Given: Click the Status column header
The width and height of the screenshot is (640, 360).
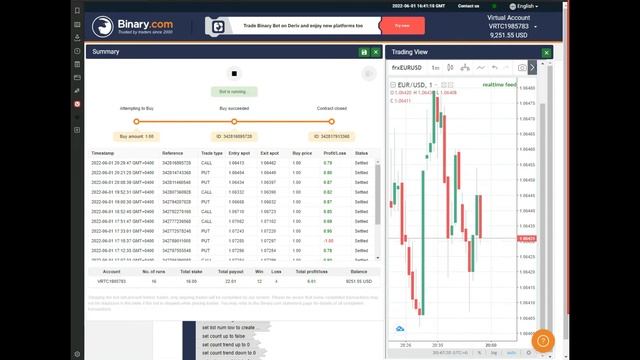Looking at the screenshot, I should point(361,153).
